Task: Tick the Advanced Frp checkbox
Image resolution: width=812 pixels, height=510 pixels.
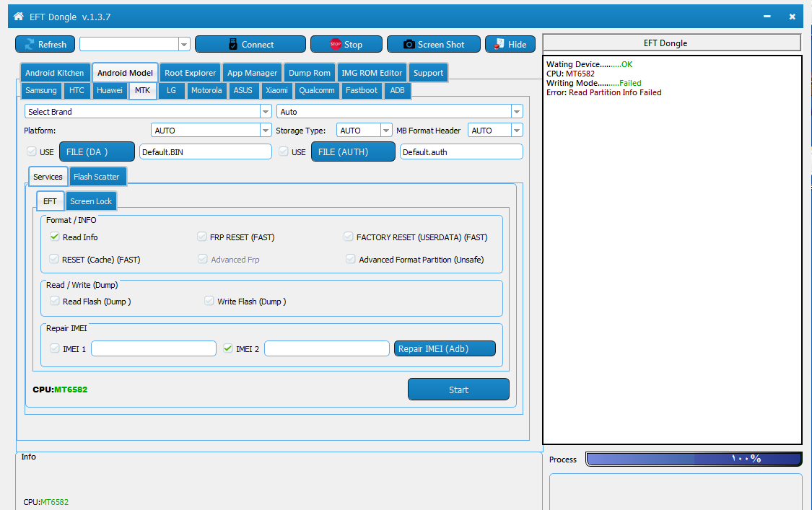Action: pos(203,259)
